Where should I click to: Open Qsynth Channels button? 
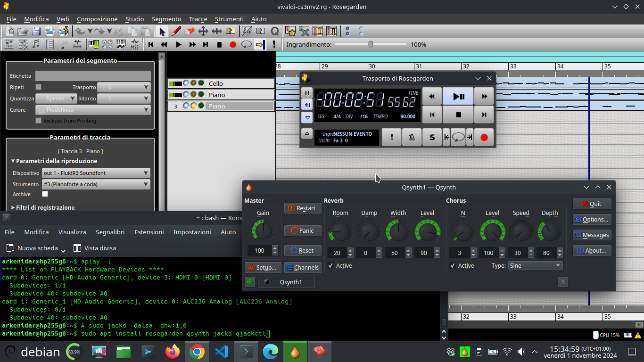[x=303, y=267]
